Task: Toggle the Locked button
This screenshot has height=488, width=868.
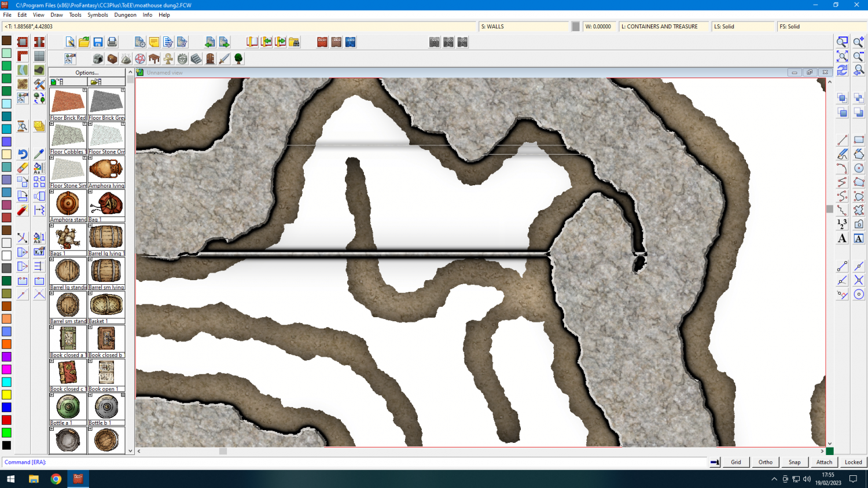Action: point(854,462)
